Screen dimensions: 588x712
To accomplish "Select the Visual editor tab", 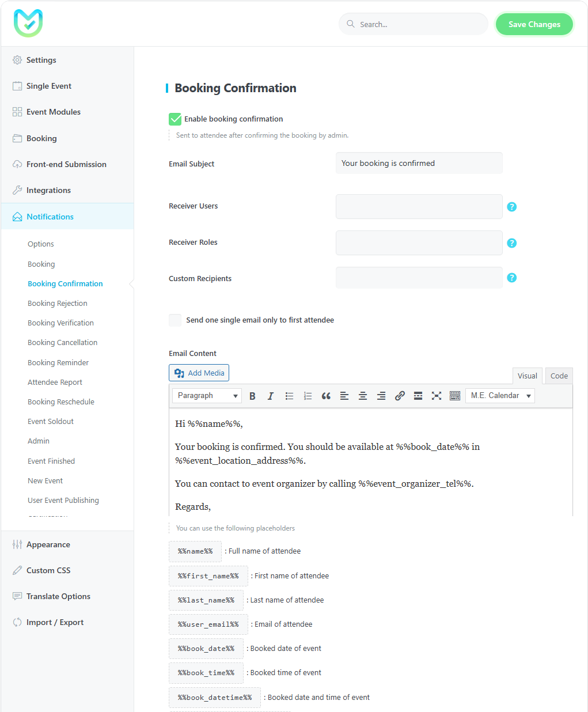I will point(527,376).
